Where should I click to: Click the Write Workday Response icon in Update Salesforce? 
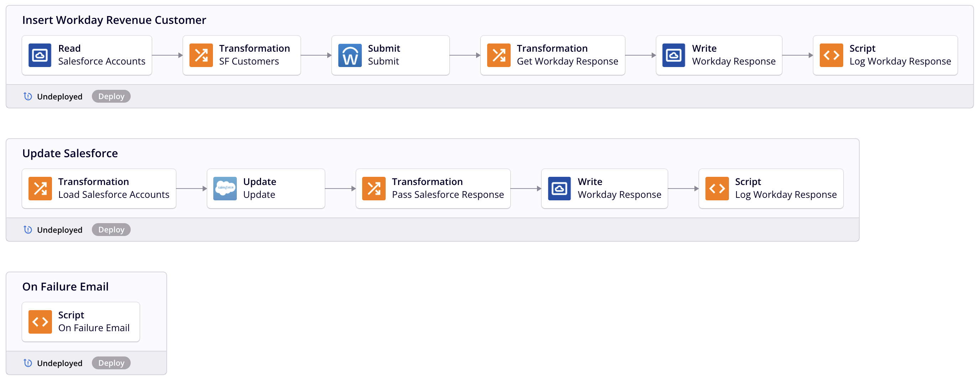pos(559,189)
